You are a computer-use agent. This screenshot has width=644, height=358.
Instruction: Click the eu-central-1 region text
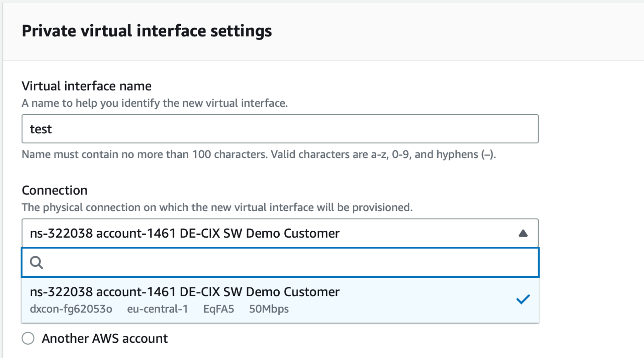click(158, 309)
